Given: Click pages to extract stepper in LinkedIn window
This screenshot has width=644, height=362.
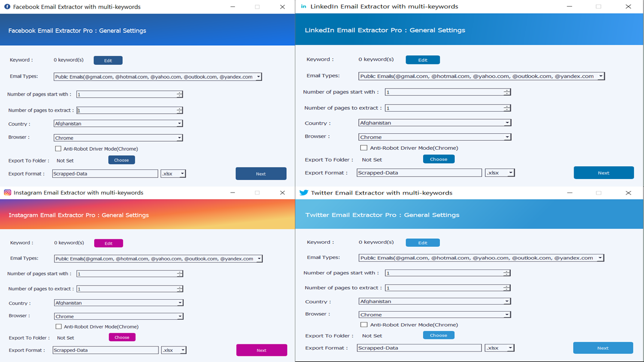Looking at the screenshot, I should (507, 108).
